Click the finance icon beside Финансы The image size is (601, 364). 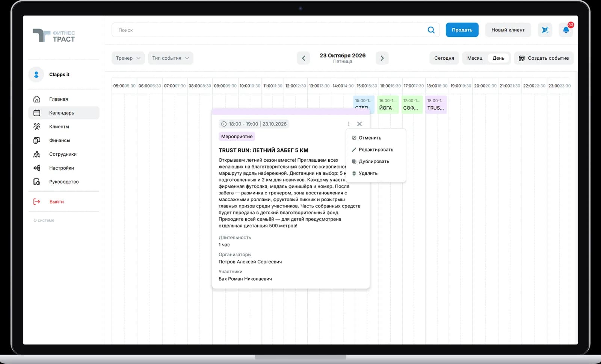(37, 140)
